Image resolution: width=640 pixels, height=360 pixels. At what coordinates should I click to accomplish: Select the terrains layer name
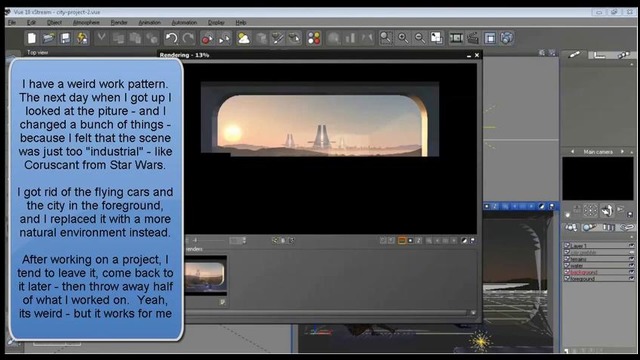point(579,259)
